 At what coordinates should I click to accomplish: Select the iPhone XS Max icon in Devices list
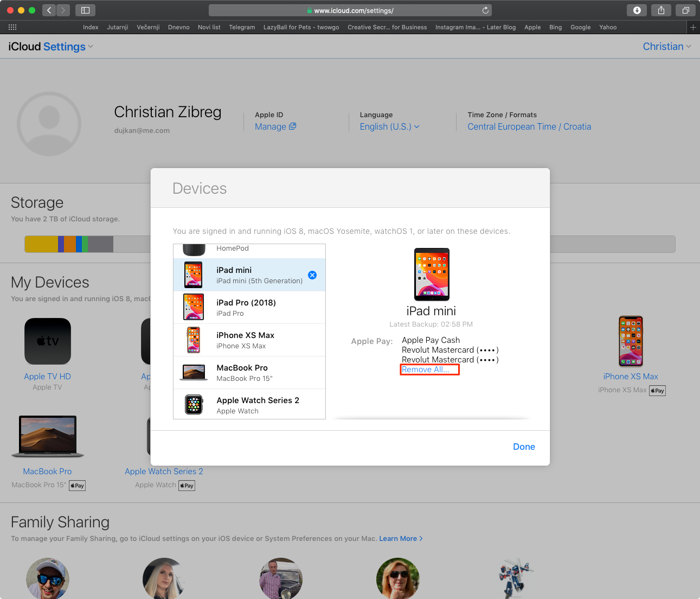tap(194, 340)
